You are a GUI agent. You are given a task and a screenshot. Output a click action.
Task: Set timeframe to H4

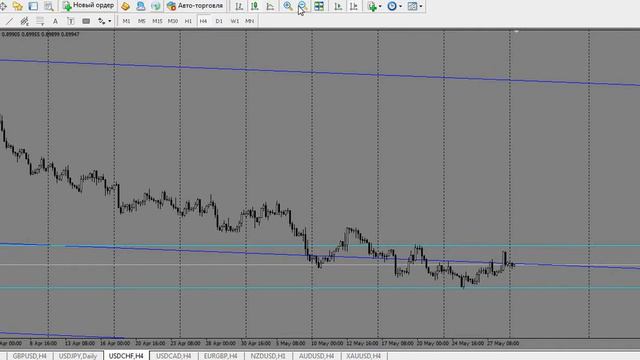[x=203, y=21]
